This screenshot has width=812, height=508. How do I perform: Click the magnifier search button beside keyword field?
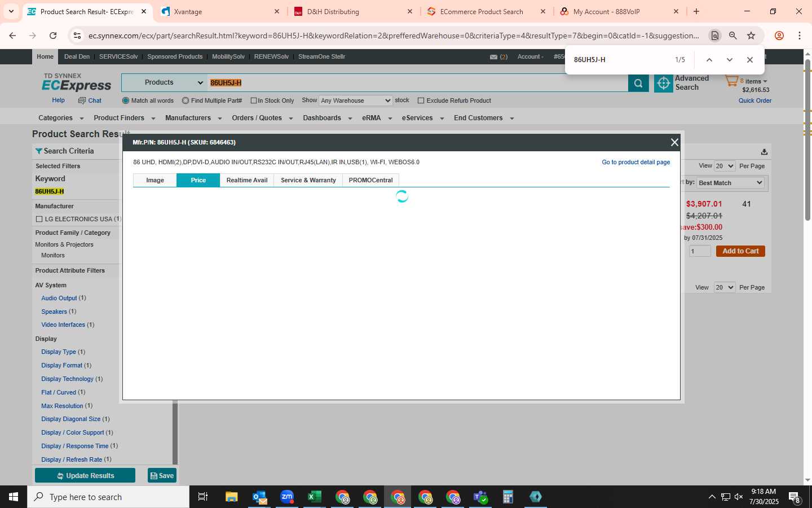point(638,83)
